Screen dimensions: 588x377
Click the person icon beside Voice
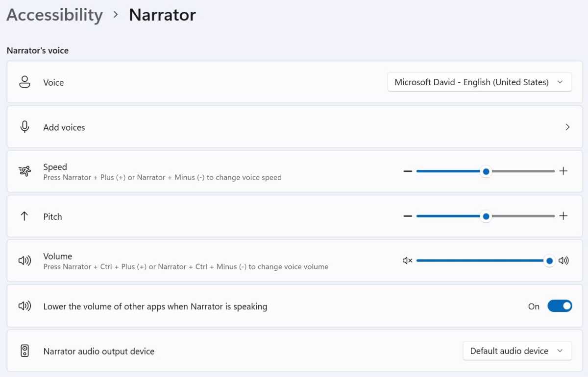pos(24,82)
